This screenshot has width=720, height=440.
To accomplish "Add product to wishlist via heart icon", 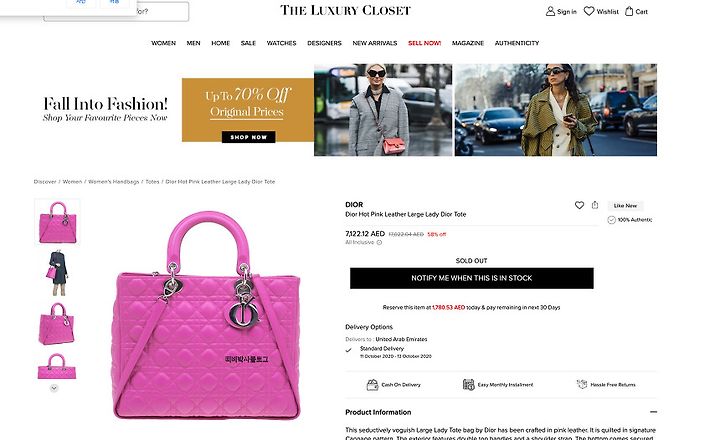I will (x=579, y=205).
